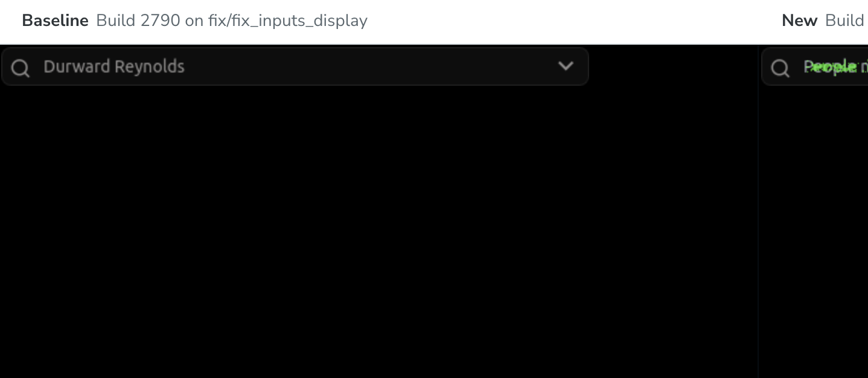Click the magnifier icon beside Durward Reynolds
The image size is (868, 378).
(21, 68)
